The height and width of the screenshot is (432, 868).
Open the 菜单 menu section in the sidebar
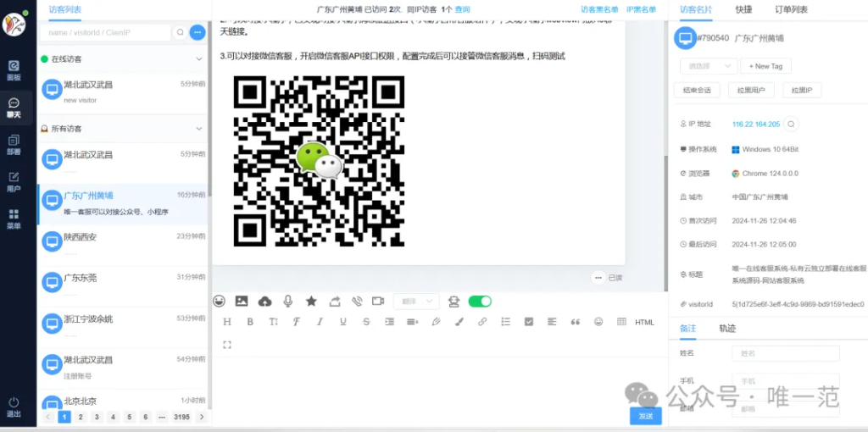(x=14, y=219)
